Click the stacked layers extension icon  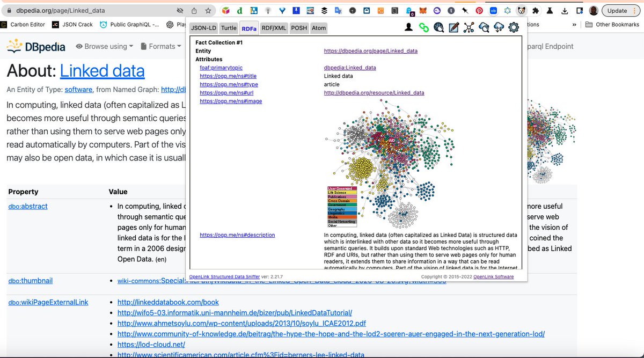324,10
